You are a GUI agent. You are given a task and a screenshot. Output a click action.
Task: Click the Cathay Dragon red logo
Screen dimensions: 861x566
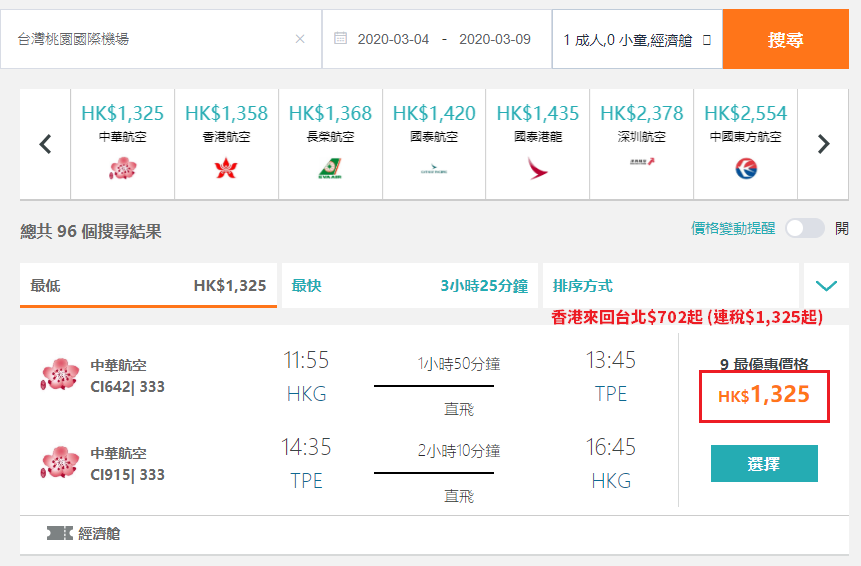[x=538, y=169]
